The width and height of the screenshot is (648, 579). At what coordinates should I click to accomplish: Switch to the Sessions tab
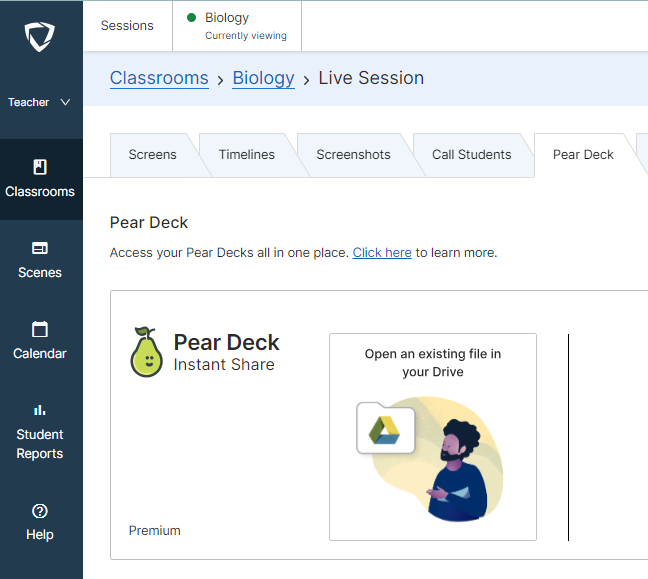[127, 26]
